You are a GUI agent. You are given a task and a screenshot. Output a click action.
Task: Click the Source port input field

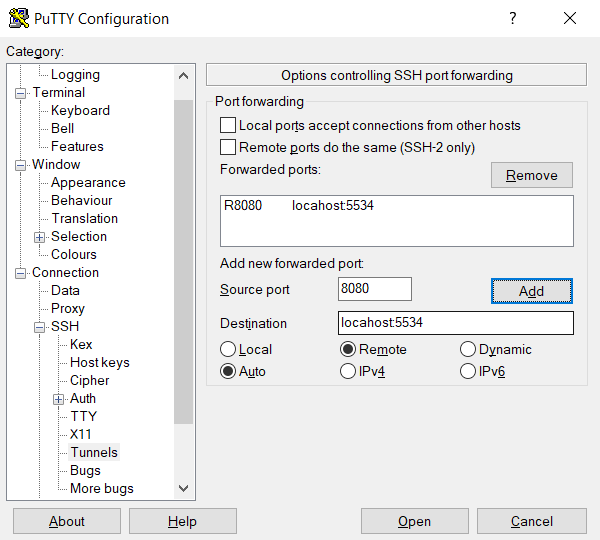tap(375, 289)
